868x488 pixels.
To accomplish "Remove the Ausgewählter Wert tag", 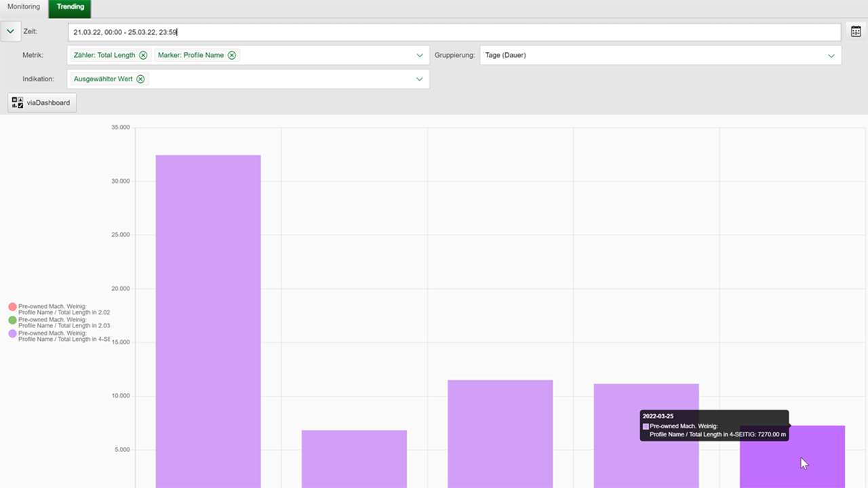I will 140,79.
